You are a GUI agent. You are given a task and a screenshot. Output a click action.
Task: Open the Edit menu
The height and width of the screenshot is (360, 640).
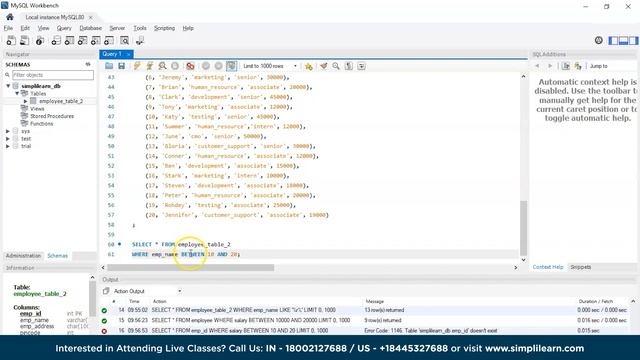click(x=25, y=28)
